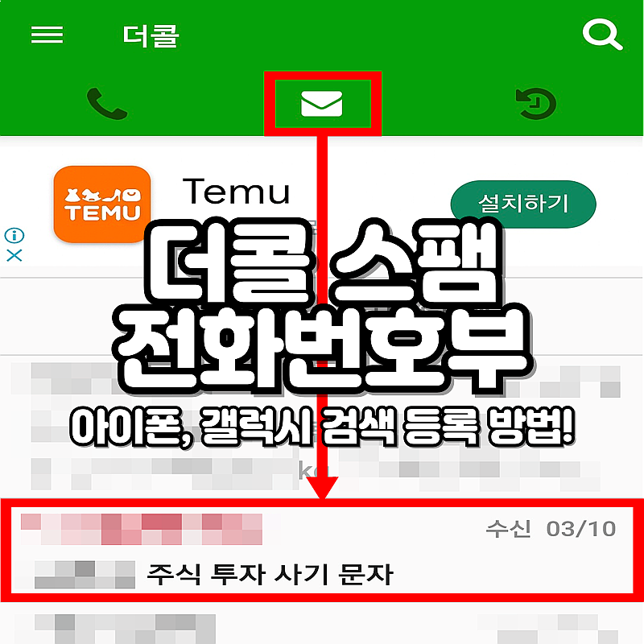Click the Temu ad title text
The image size is (644, 644).
click(236, 192)
